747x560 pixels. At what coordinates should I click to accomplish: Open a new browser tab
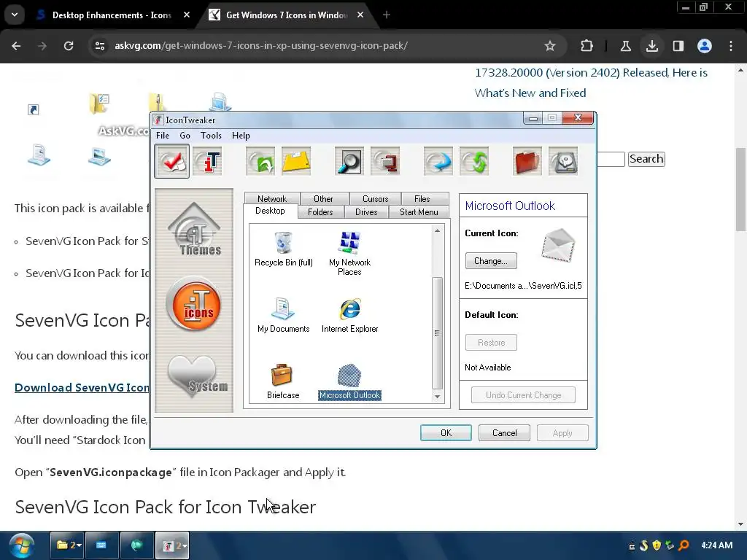point(387,15)
